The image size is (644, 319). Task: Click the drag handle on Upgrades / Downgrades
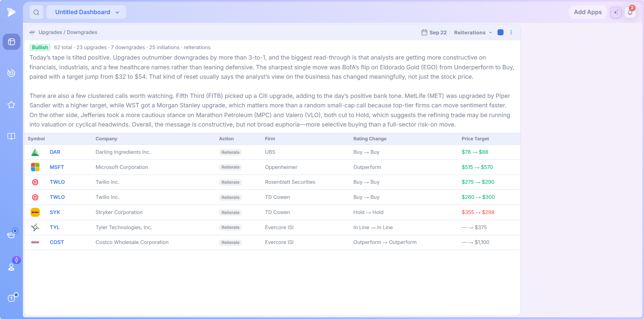(x=32, y=32)
